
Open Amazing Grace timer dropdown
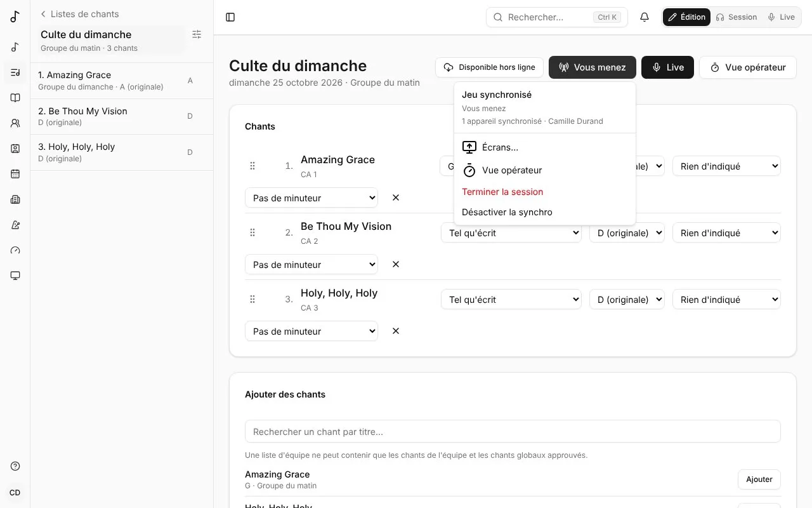(x=311, y=197)
